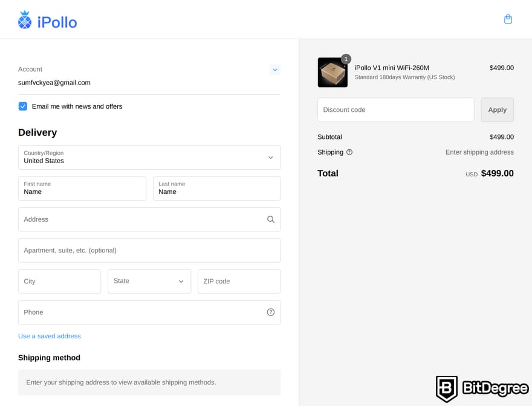Click the iPollo V1 mini product thumbnail
532x406 pixels.
(x=332, y=73)
